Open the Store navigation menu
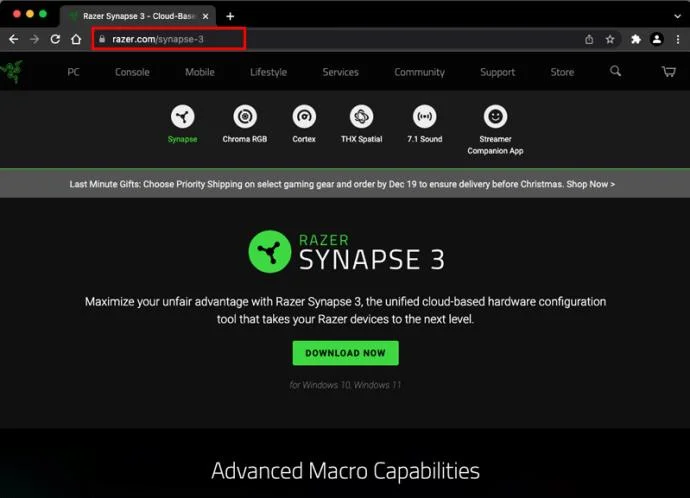 [x=562, y=72]
